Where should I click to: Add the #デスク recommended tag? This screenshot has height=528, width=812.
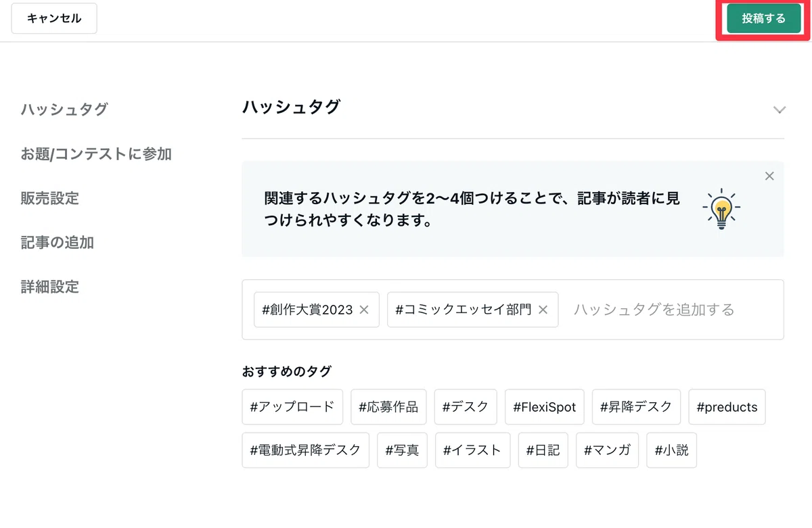466,407
